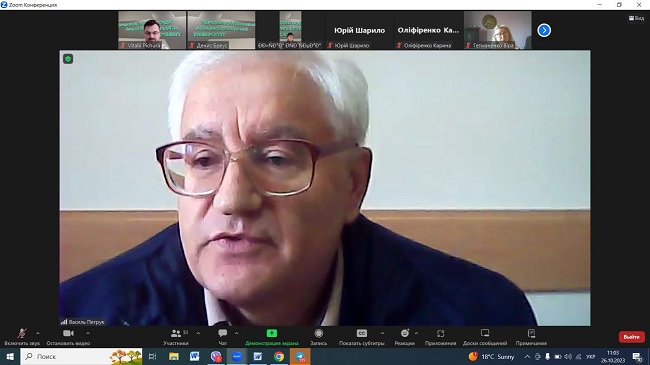Expand the arrow next to participants
This screenshot has height=365, width=650.
coord(198,333)
